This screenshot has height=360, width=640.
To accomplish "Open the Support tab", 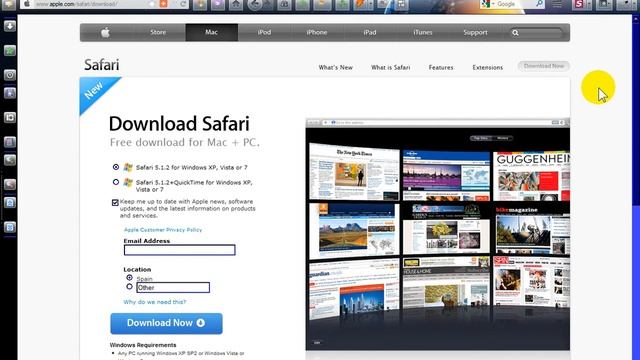I will (475, 32).
